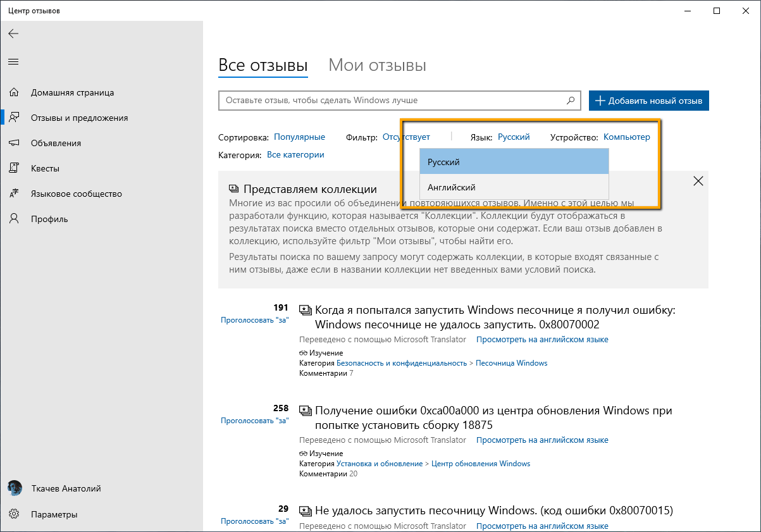761x532 pixels.
Task: Open Профиль person icon
Action: click(14, 219)
